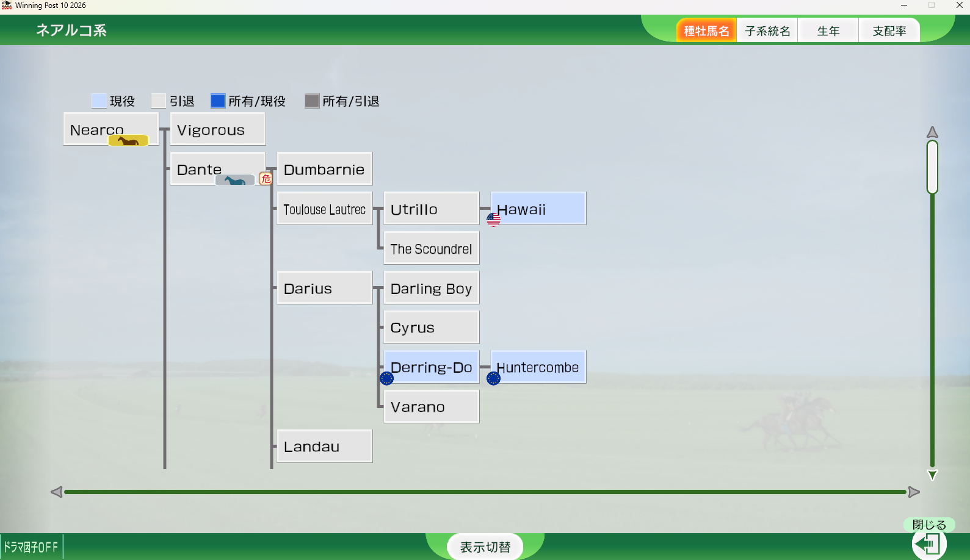Select the Derring-Do node
Screen dimensions: 970x560
coord(432,367)
